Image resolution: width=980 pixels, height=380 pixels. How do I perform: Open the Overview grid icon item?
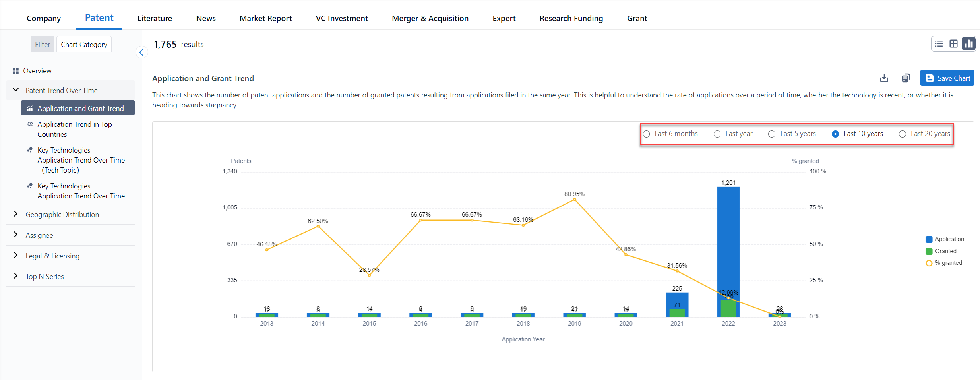(16, 71)
